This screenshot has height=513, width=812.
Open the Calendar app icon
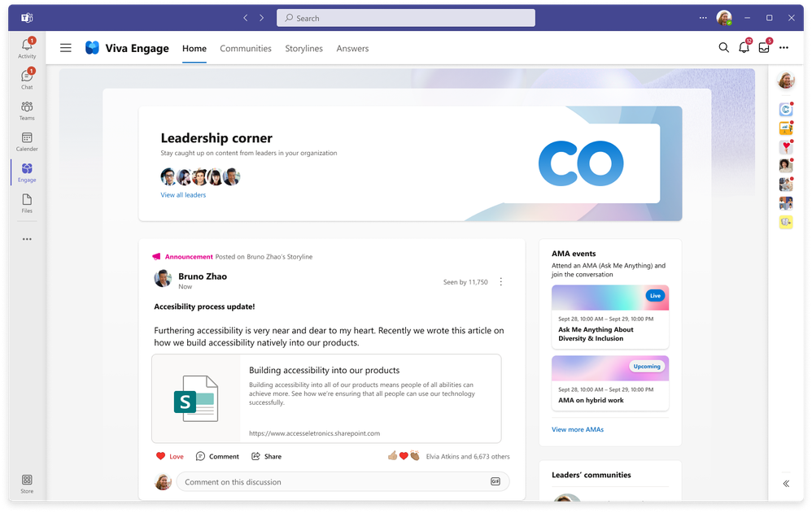click(27, 141)
